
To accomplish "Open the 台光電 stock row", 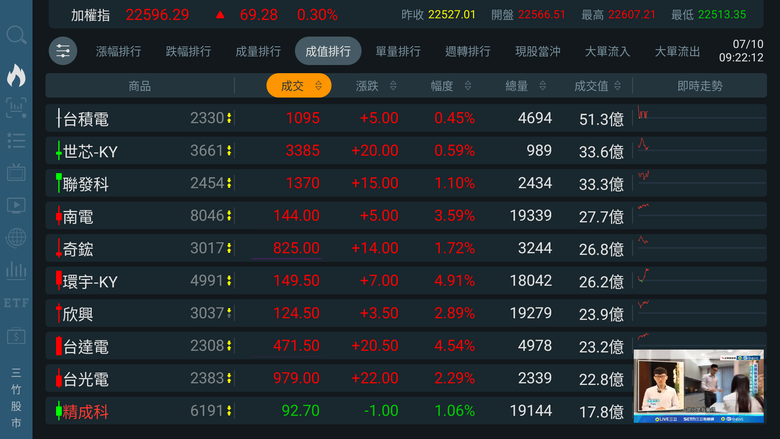I will click(x=406, y=378).
